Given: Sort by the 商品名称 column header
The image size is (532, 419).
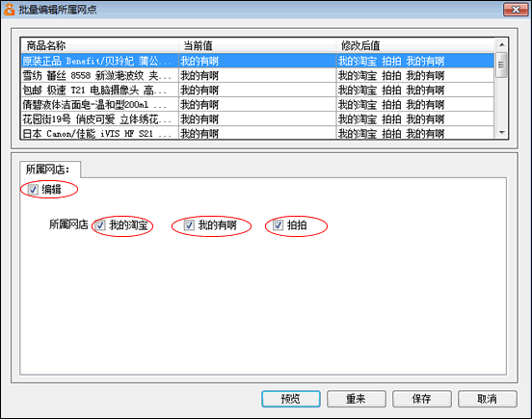Looking at the screenshot, I should 100,45.
